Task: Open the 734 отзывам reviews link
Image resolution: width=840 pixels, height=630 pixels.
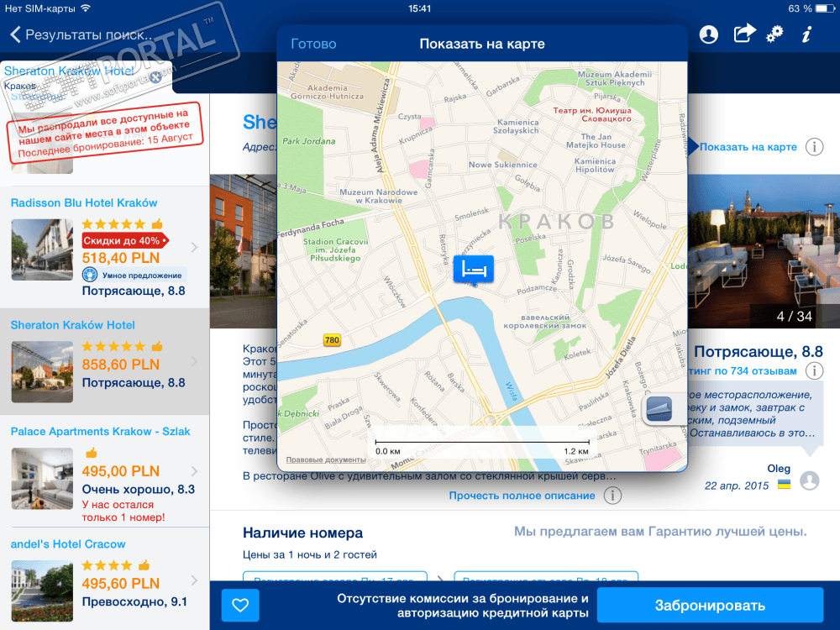Action: [x=743, y=370]
